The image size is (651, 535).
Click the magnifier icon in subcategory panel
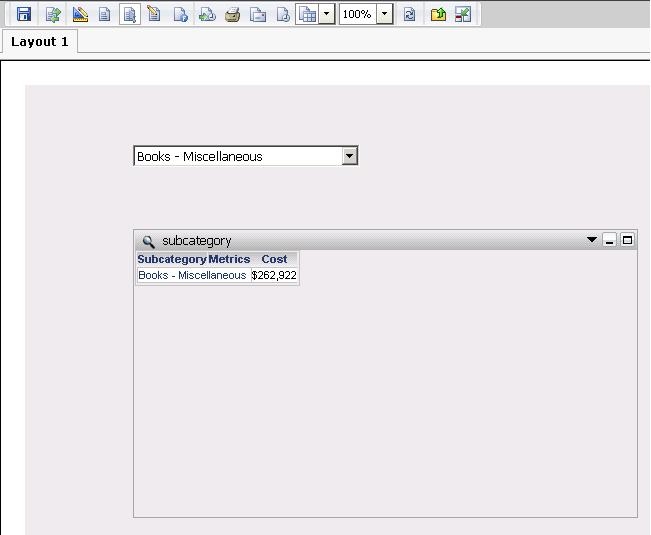point(148,241)
